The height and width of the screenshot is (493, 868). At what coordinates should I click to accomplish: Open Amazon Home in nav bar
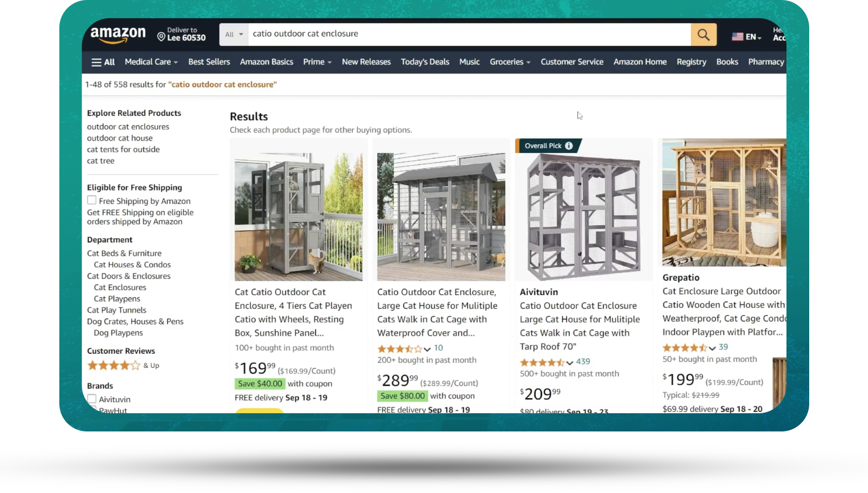(x=640, y=62)
